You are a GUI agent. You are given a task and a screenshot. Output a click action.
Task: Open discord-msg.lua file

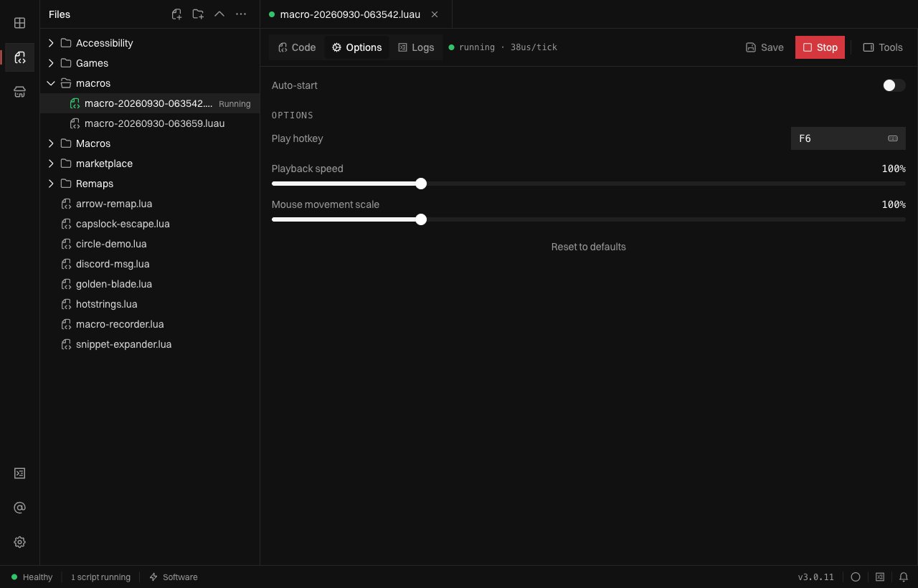coord(149,264)
